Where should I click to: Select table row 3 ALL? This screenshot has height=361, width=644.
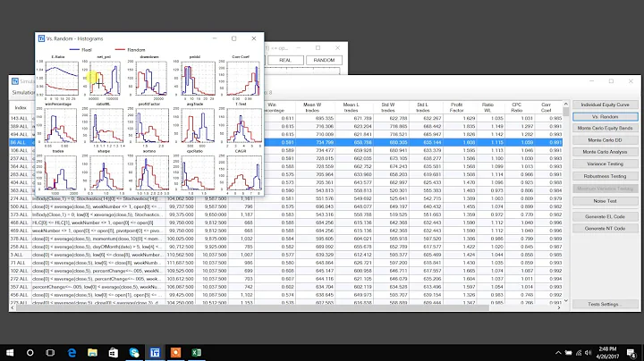286,255
